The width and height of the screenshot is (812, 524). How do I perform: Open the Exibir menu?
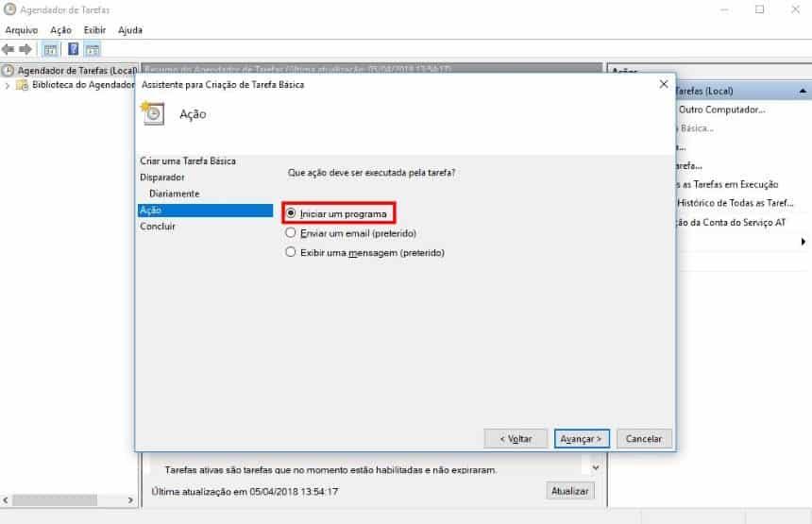tap(94, 30)
